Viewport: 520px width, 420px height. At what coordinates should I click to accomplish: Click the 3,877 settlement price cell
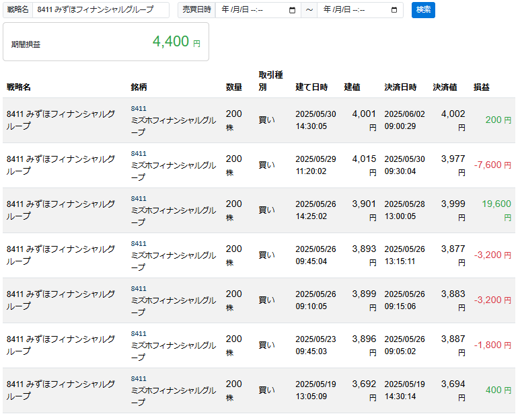click(x=453, y=255)
